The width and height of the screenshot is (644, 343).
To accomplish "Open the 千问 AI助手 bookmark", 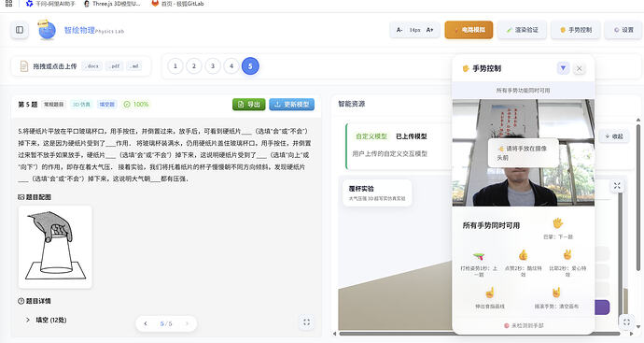I will point(50,4).
